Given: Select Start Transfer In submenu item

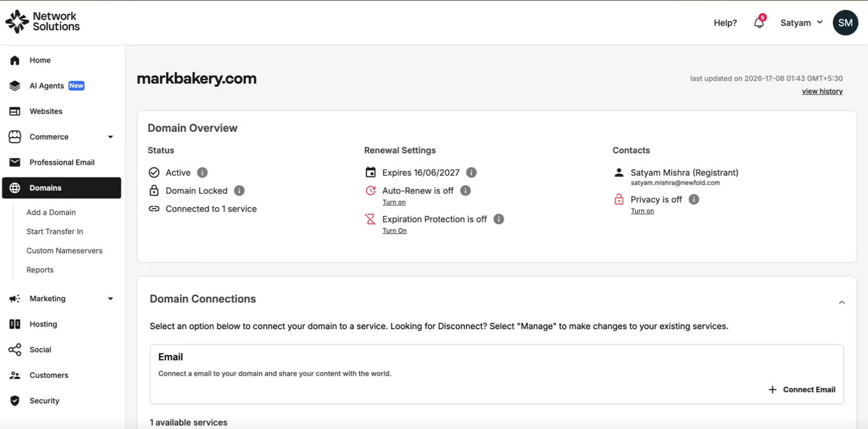Looking at the screenshot, I should (x=55, y=231).
